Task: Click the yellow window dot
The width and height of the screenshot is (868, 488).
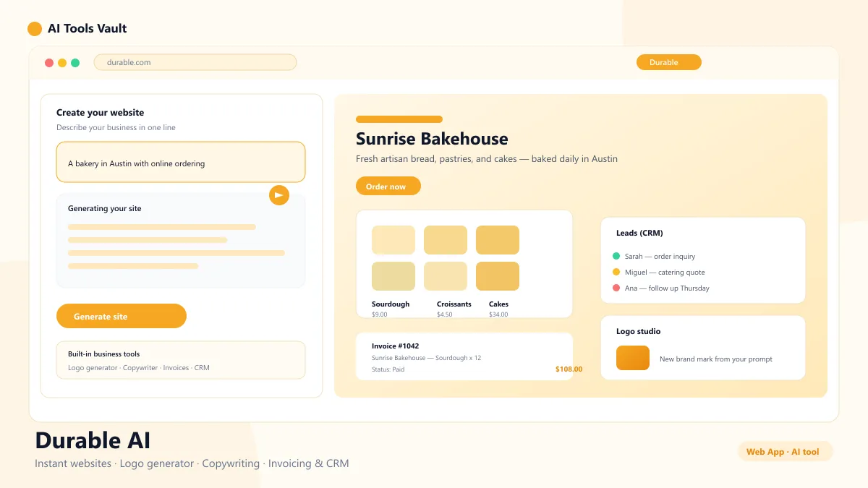Action: [62, 63]
